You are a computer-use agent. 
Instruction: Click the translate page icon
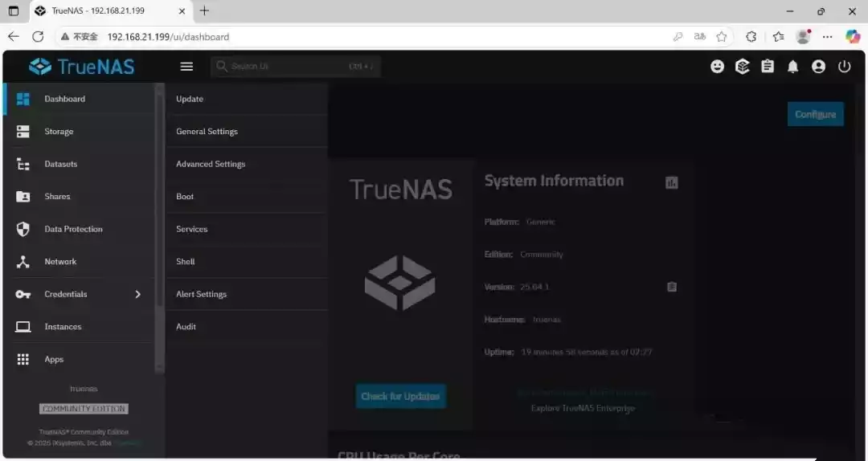(700, 37)
